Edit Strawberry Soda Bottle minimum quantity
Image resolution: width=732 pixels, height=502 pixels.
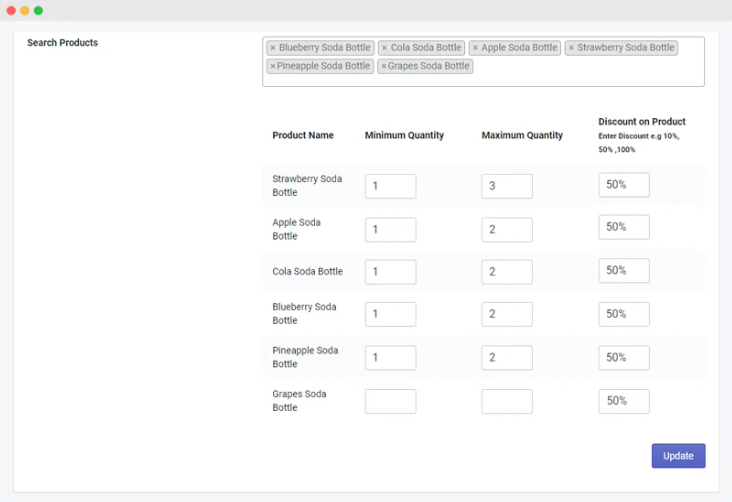(390, 186)
